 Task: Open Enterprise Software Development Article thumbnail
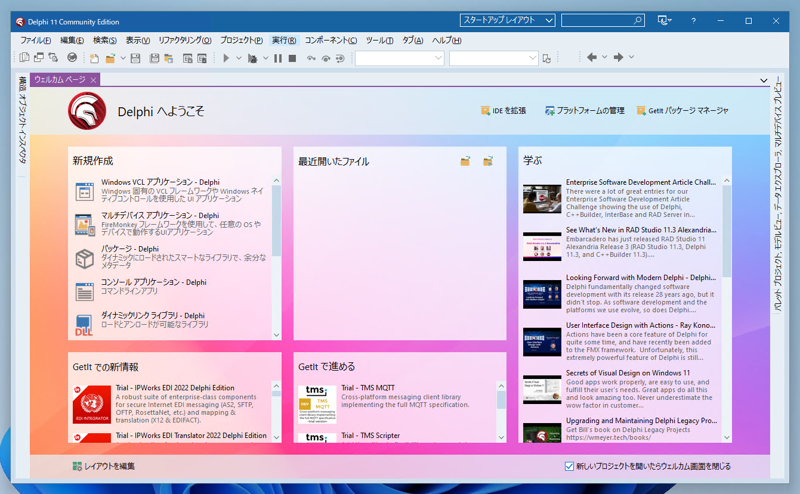542,199
